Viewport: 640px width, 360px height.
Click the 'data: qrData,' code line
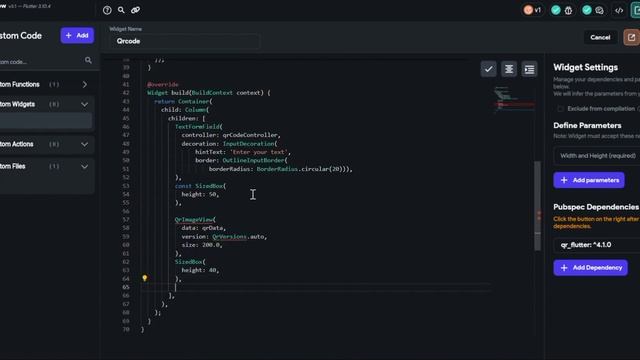click(204, 228)
